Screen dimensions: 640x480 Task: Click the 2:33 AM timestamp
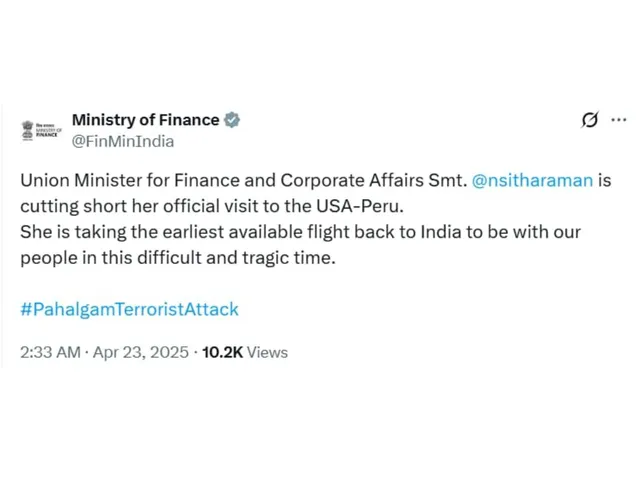[x=52, y=352]
